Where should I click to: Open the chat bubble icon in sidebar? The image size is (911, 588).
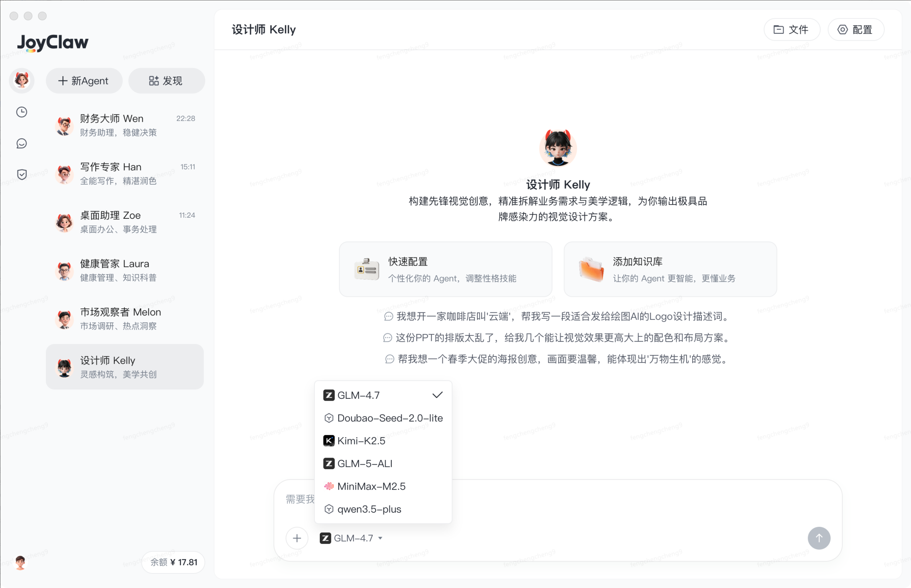(22, 143)
